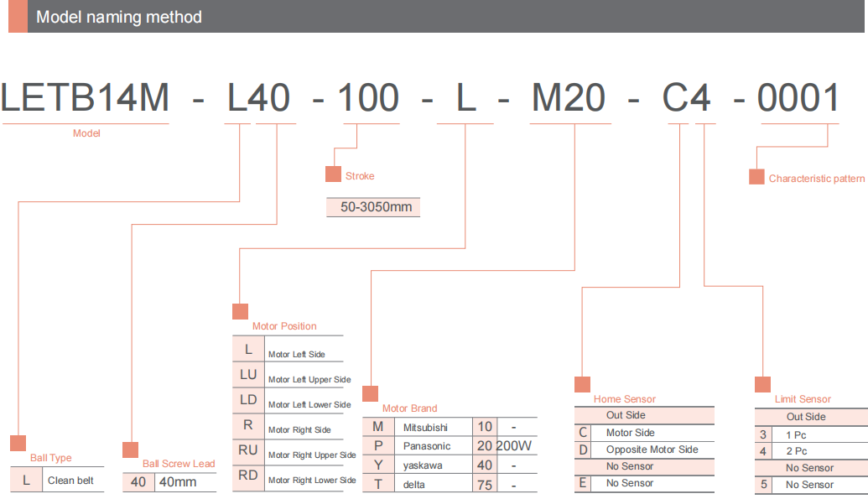
Task: Click the LETB14M model code text
Action: point(86,99)
